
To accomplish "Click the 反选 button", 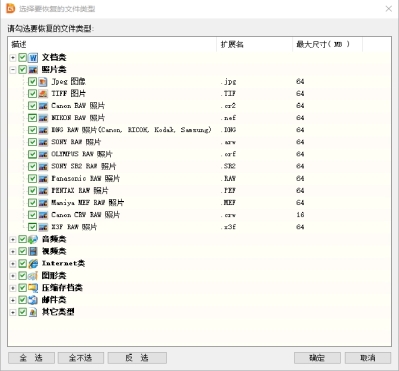I will pyautogui.click(x=137, y=358).
